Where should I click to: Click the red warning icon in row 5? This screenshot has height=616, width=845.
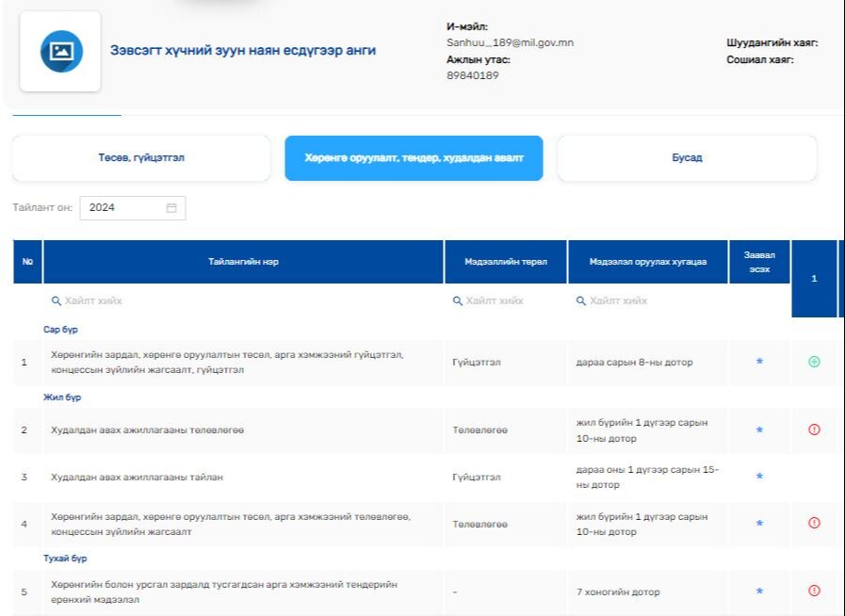pos(814,591)
